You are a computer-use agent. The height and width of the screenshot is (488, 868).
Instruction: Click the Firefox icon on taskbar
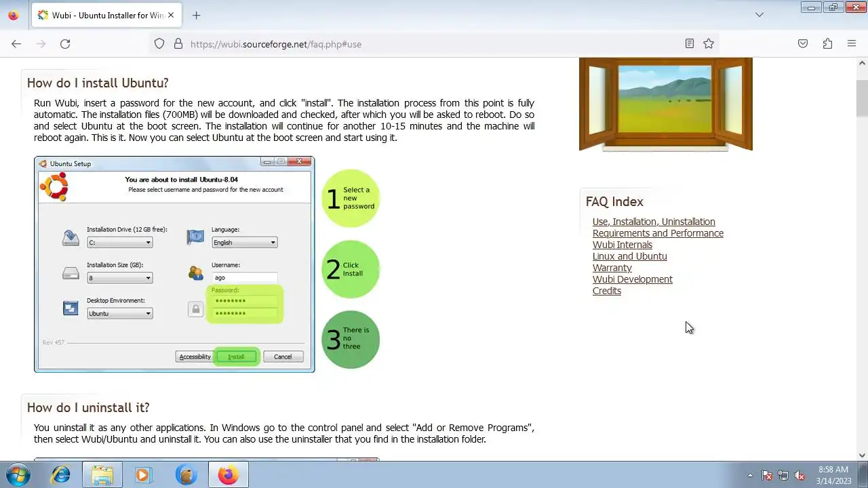coord(228,475)
